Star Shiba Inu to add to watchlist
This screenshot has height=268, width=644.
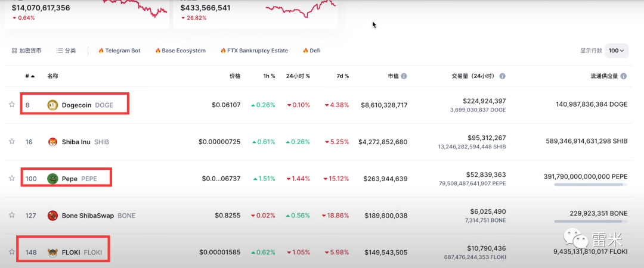(12, 142)
